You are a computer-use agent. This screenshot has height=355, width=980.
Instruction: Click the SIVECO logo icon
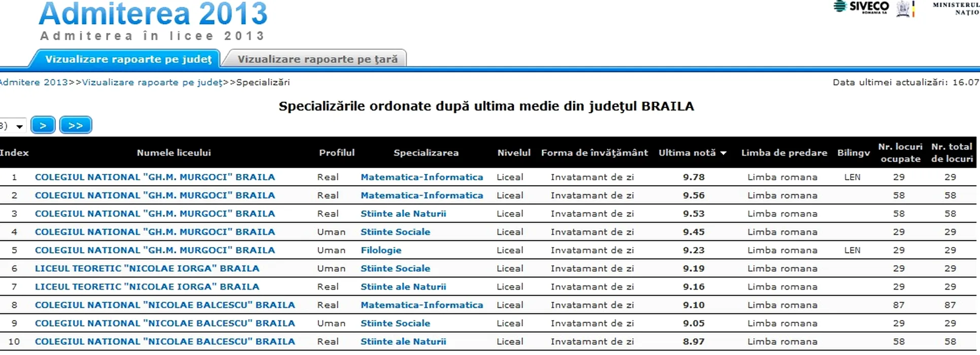[x=861, y=7]
